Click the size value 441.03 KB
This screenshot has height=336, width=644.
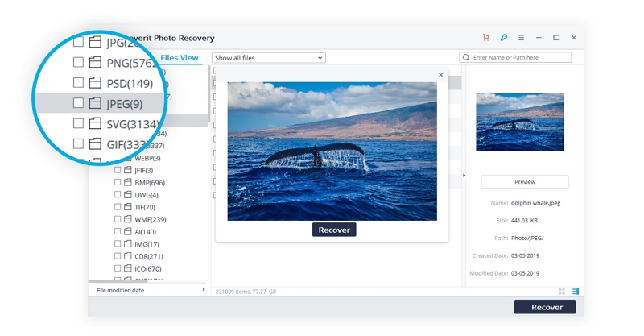pos(524,221)
